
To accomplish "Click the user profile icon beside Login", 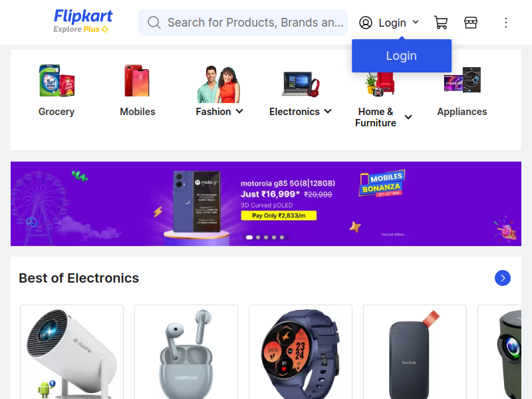I will tap(365, 23).
